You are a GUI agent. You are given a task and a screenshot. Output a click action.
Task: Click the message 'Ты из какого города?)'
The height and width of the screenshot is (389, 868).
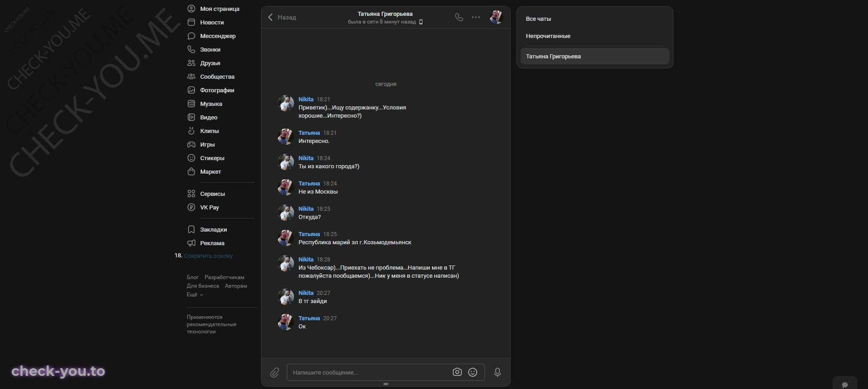[329, 166]
